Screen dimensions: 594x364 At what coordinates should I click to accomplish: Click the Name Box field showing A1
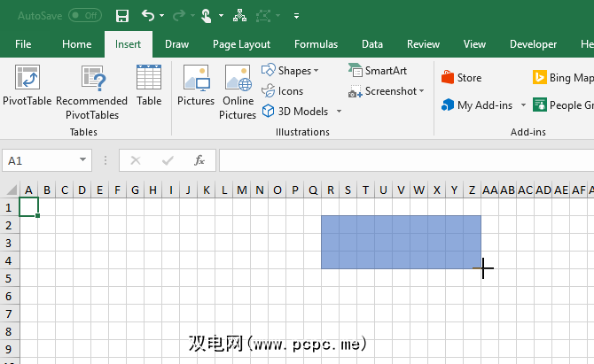[x=40, y=160]
